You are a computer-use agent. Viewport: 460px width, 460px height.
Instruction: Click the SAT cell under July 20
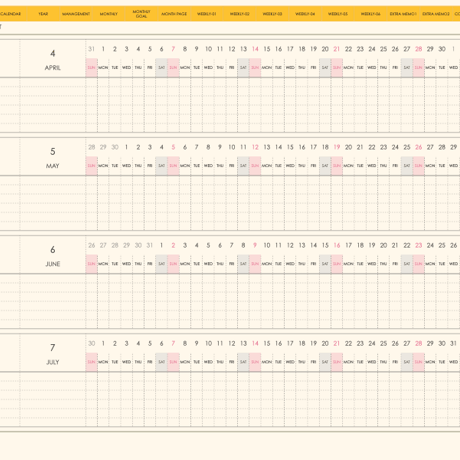point(325,362)
